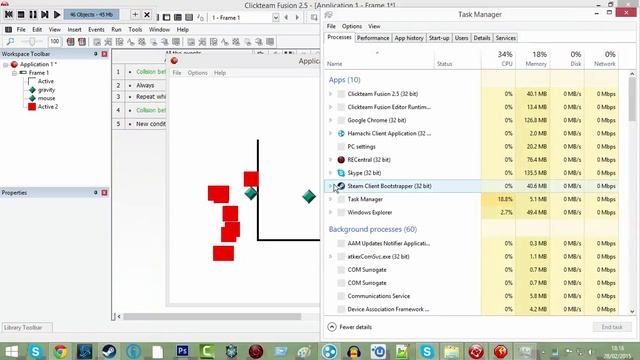The height and width of the screenshot is (360, 640).
Task: Switch to Services tab in Task Manager
Action: click(505, 38)
